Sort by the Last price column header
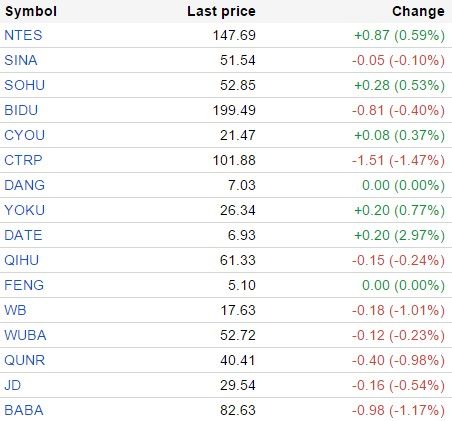452x421 pixels. pos(221,12)
